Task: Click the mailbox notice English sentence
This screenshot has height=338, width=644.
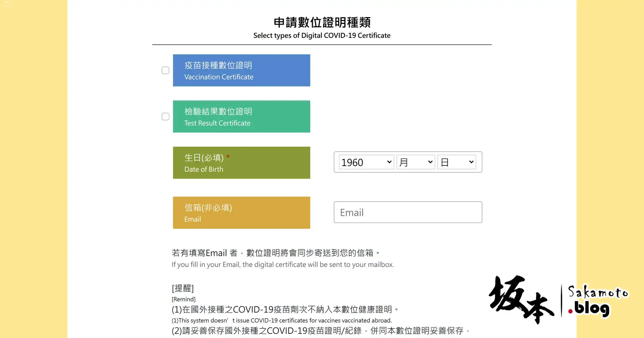Action: point(283,265)
